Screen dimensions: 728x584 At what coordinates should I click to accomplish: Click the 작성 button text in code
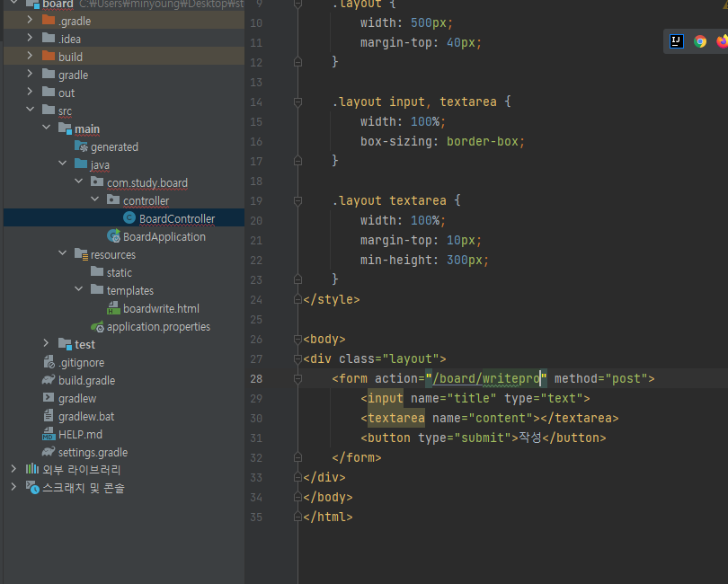pyautogui.click(x=529, y=438)
